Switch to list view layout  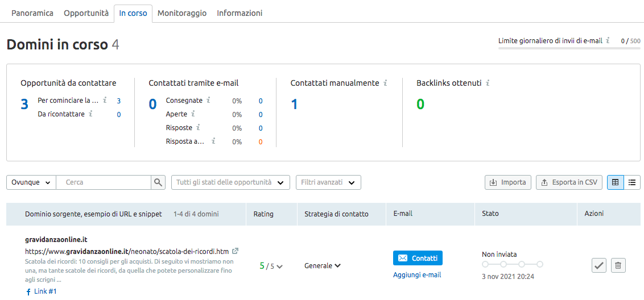point(632,182)
